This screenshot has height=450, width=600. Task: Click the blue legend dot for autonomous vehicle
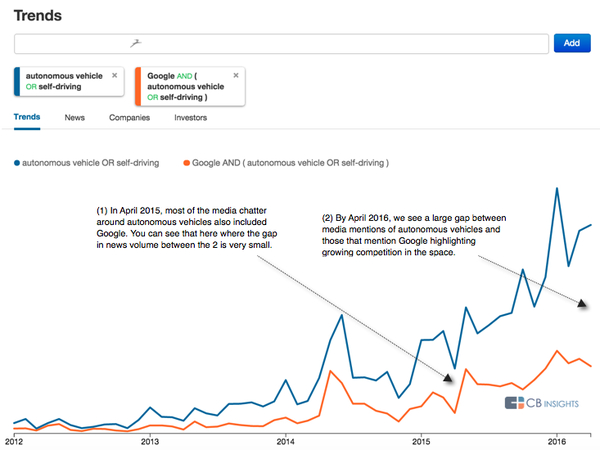point(18,162)
